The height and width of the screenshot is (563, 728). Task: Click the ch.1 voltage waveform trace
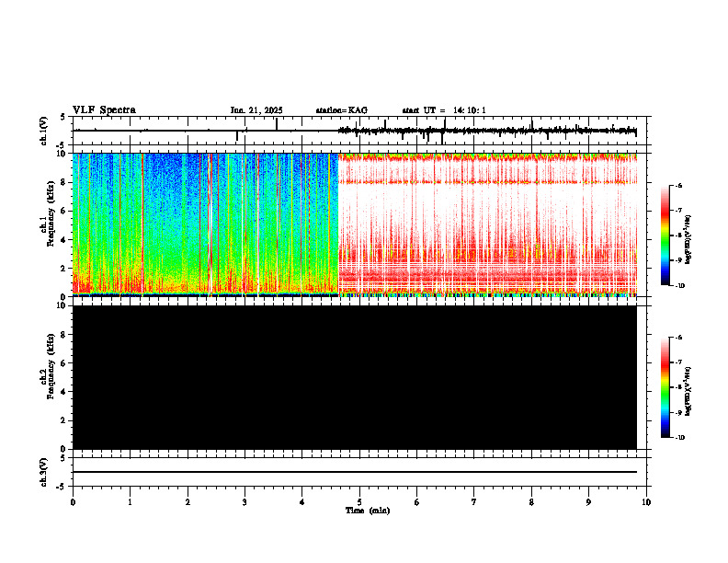click(x=355, y=131)
